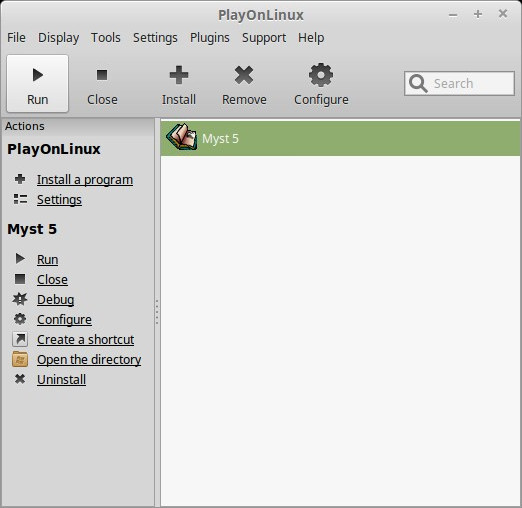Click the Uninstall link
522x508 pixels.
pyautogui.click(x=62, y=379)
